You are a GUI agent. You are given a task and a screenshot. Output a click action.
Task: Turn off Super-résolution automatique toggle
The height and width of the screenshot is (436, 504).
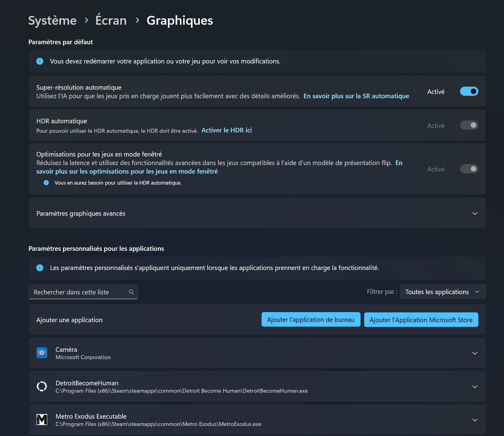469,91
